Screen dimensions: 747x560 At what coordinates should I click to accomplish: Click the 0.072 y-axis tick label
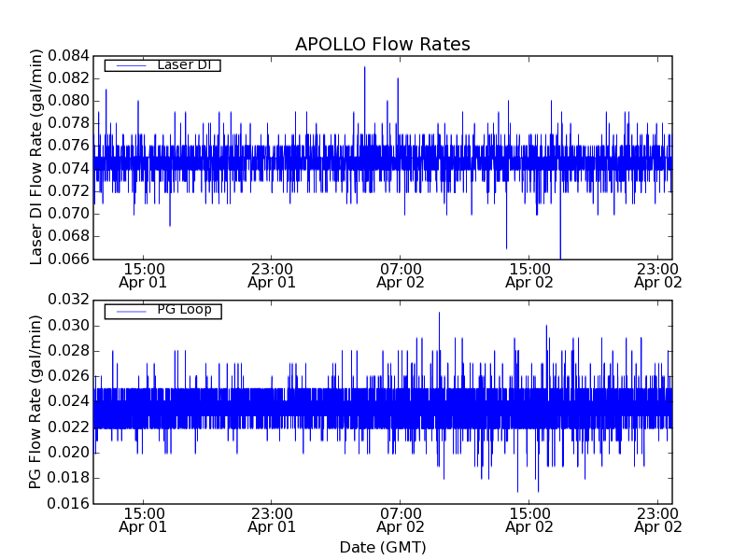(x=68, y=191)
